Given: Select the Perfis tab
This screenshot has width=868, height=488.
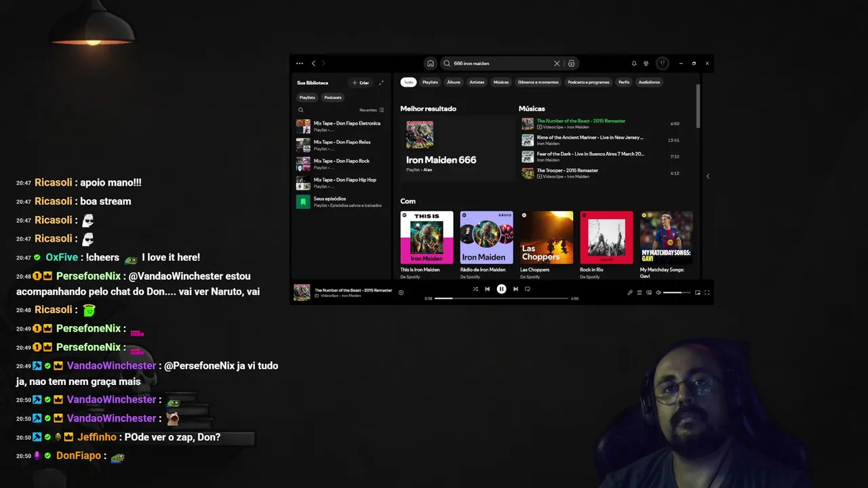Looking at the screenshot, I should 624,82.
